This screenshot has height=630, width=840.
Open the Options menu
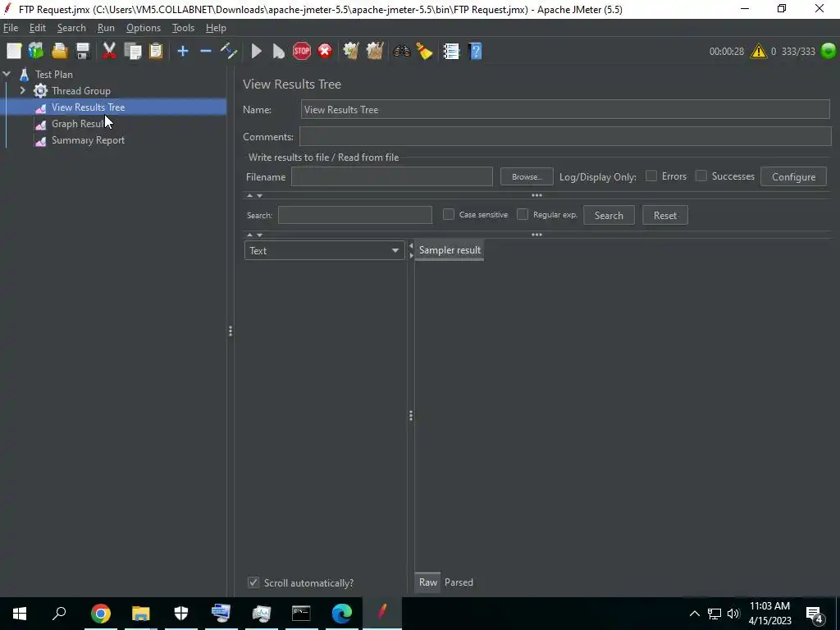click(x=143, y=28)
